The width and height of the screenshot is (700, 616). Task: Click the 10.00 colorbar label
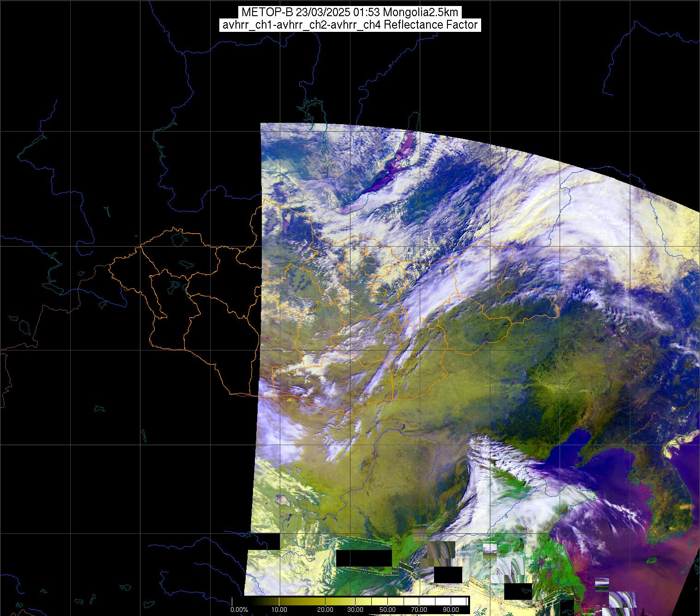tap(280, 610)
